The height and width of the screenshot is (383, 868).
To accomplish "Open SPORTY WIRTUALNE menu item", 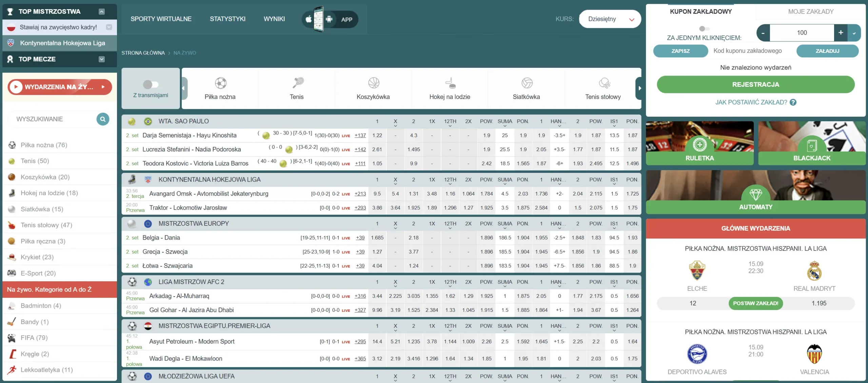I will (x=161, y=19).
